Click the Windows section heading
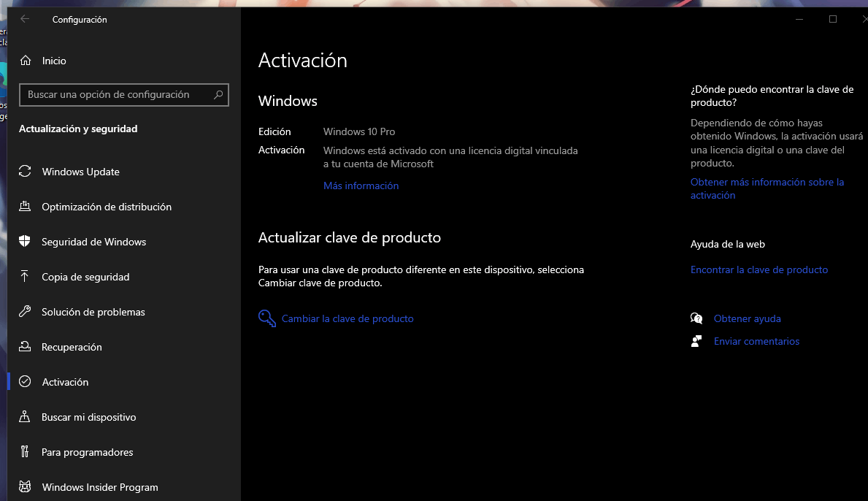This screenshot has height=501, width=868. 288,101
